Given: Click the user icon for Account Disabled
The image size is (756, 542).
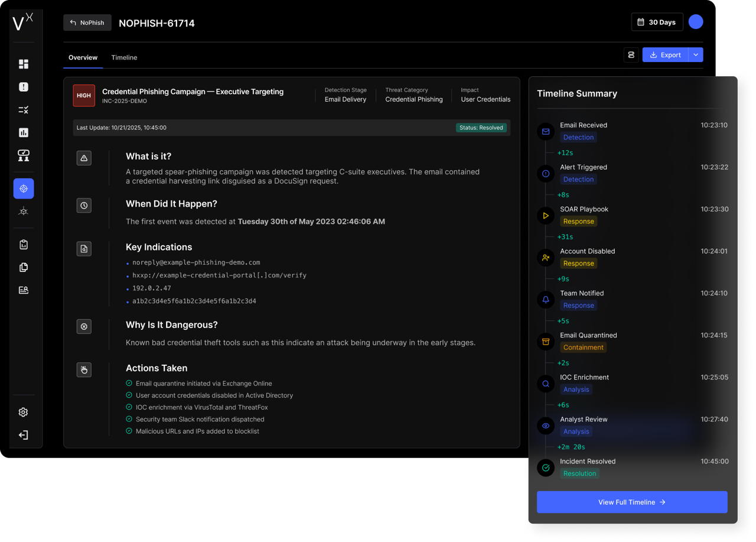Looking at the screenshot, I should coord(546,258).
